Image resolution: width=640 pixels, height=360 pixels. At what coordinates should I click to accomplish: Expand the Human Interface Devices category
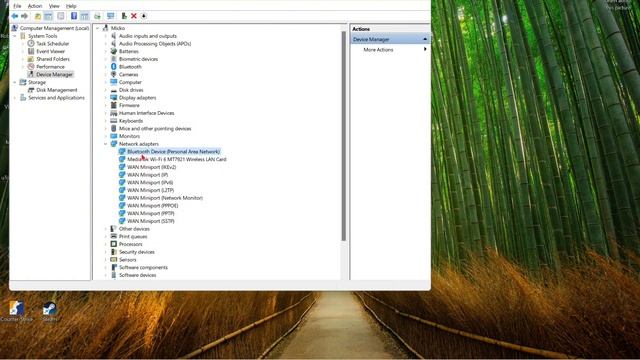(x=105, y=113)
